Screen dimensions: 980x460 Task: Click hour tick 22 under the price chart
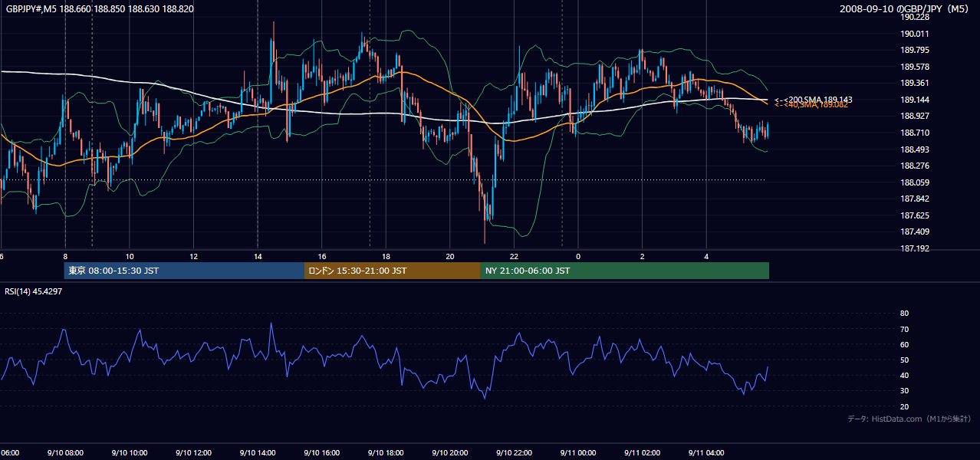(514, 256)
